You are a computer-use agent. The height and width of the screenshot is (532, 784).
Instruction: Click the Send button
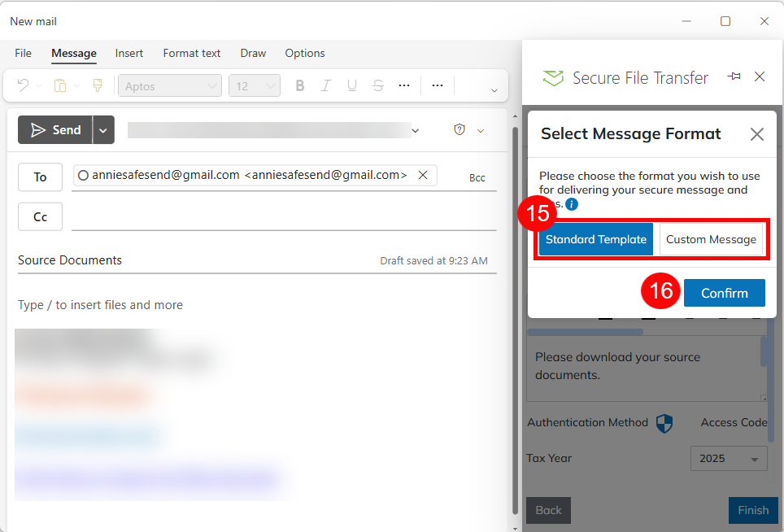click(55, 130)
